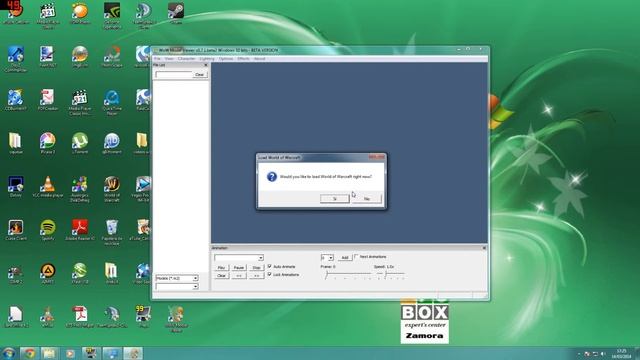Open the Windows Start menu
Viewport: 640px width, 360px height.
9,353
